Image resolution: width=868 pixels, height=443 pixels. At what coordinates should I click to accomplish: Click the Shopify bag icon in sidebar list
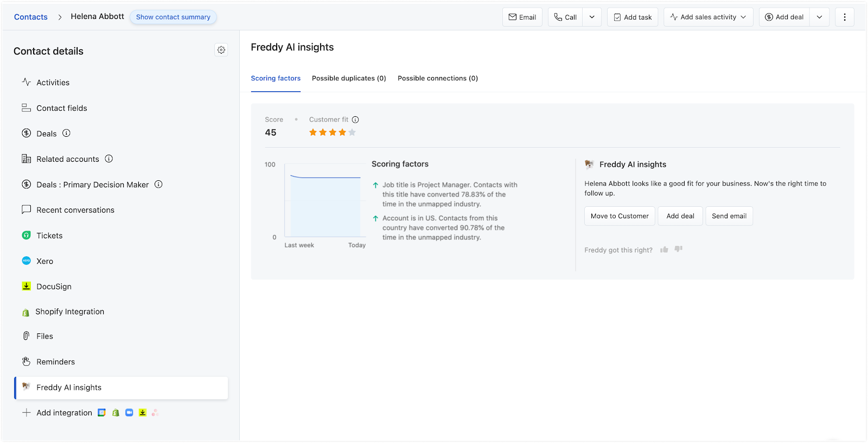click(x=25, y=312)
